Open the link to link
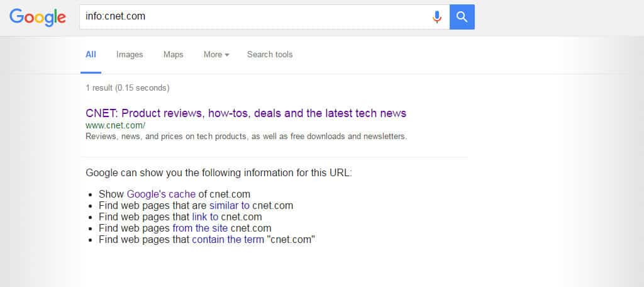This screenshot has width=644, height=287. [205, 217]
